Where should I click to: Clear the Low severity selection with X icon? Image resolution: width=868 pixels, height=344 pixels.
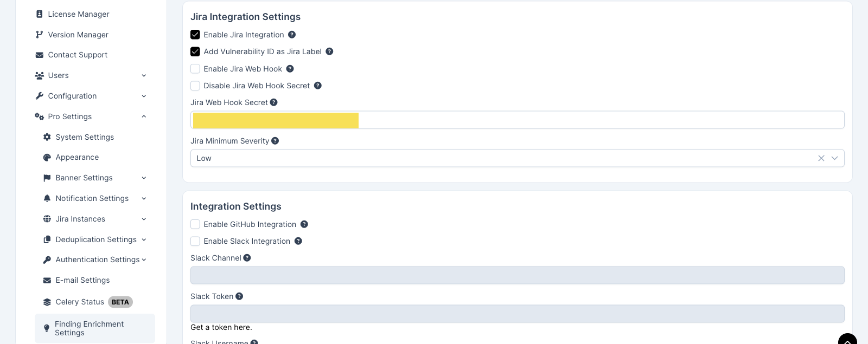(821, 158)
